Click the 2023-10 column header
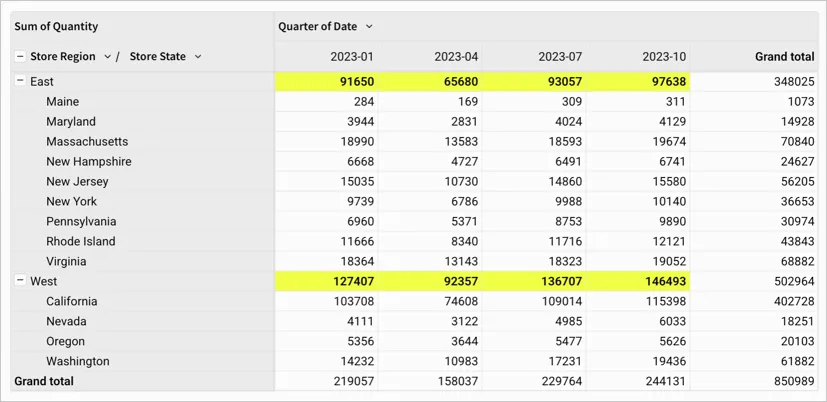827x402 pixels. 664,56
